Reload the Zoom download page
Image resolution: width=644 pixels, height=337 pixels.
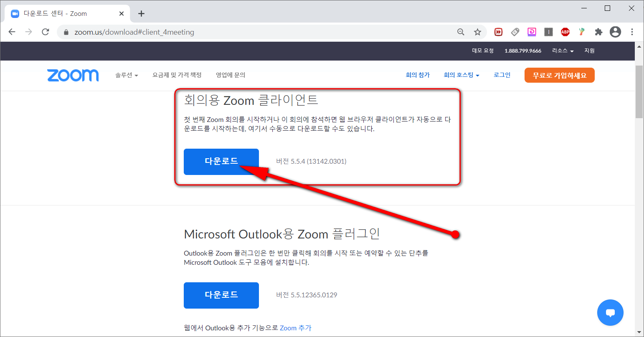(46, 32)
